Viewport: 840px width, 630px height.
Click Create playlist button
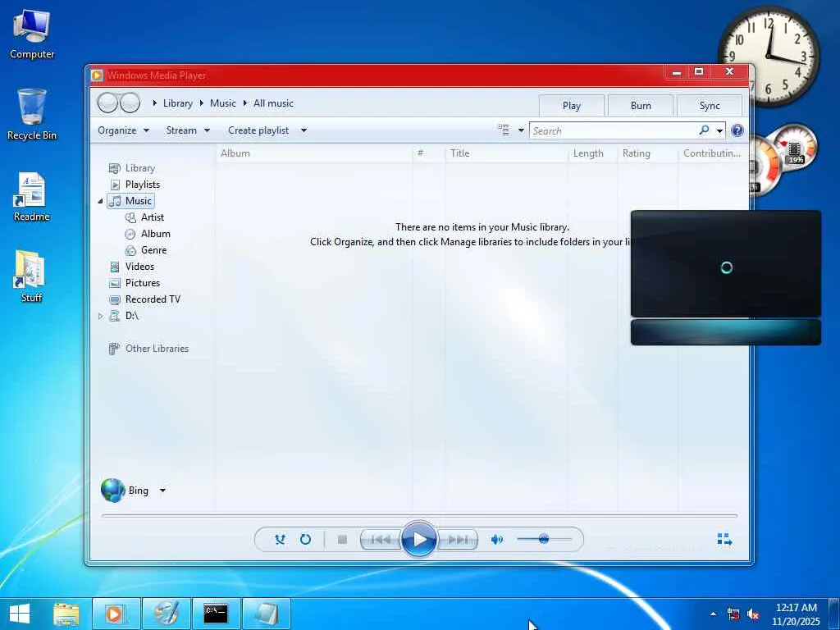258,130
